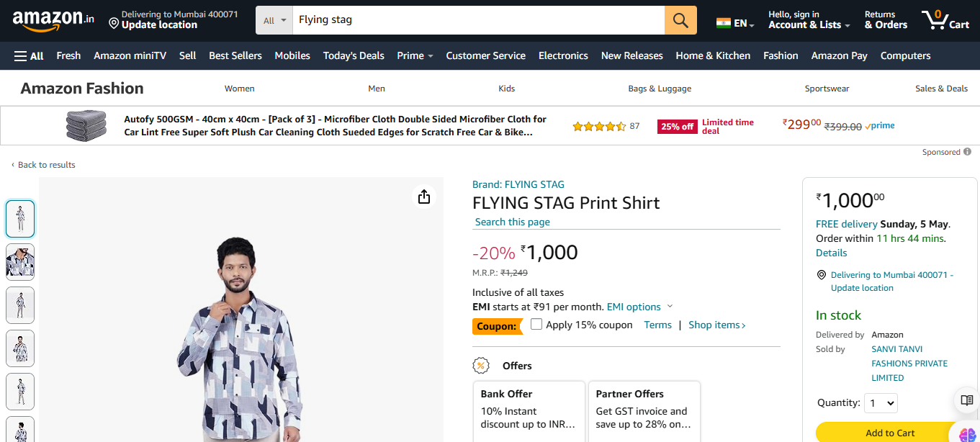Click the floating book reader icon
980x442 pixels.
click(966, 400)
